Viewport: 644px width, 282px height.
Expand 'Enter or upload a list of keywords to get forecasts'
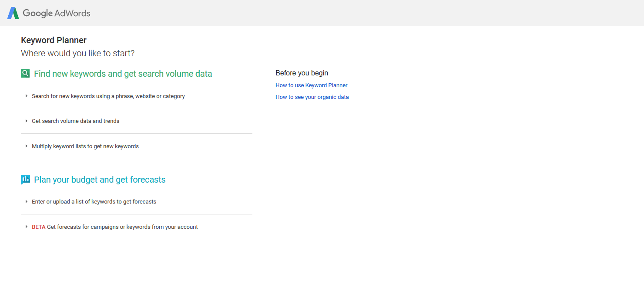(x=94, y=201)
